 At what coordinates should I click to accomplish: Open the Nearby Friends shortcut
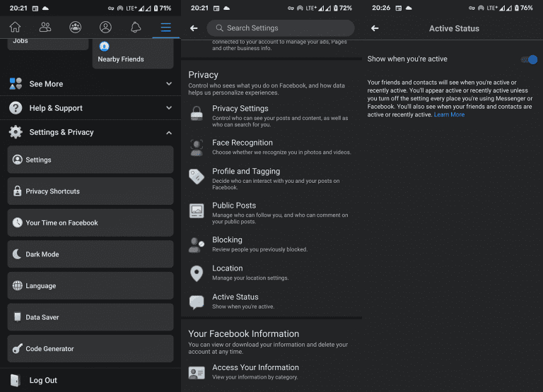pos(132,53)
